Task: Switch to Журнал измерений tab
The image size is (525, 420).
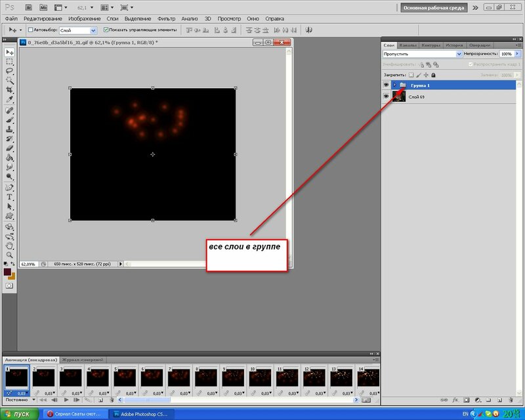Action: pyautogui.click(x=83, y=360)
